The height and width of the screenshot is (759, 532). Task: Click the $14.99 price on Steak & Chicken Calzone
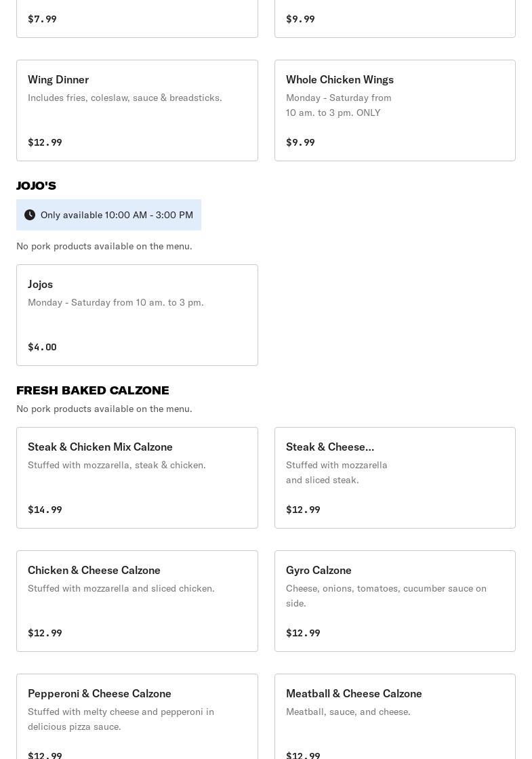[x=45, y=510]
